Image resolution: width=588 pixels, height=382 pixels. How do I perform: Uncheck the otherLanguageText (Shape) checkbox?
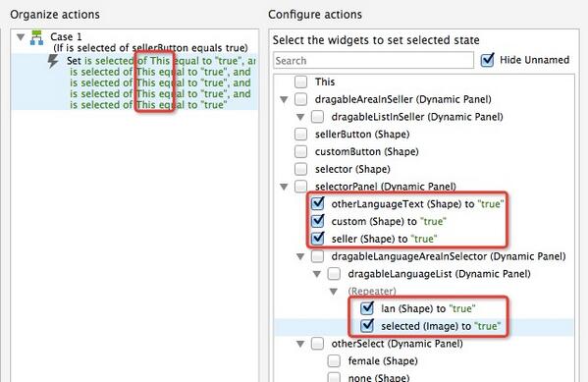click(318, 203)
